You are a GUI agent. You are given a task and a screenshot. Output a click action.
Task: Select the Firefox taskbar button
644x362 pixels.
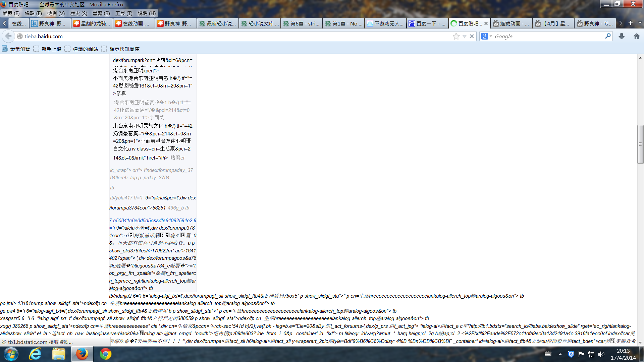tap(82, 354)
